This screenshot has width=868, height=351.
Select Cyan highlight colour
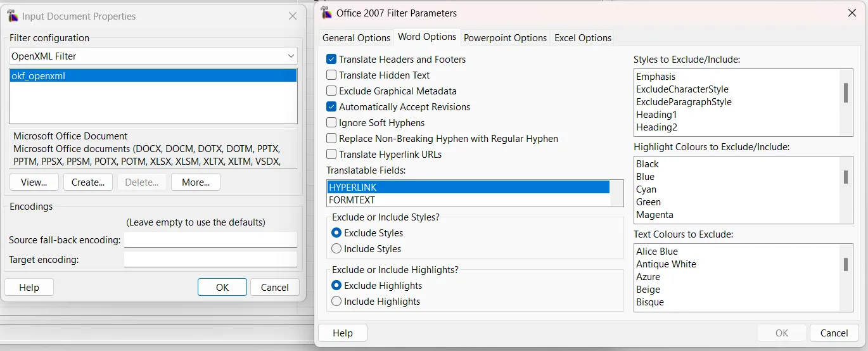click(x=646, y=189)
